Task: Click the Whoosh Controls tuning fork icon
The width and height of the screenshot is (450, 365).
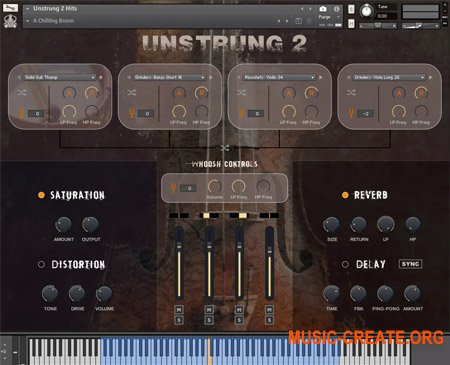Action: click(x=173, y=188)
